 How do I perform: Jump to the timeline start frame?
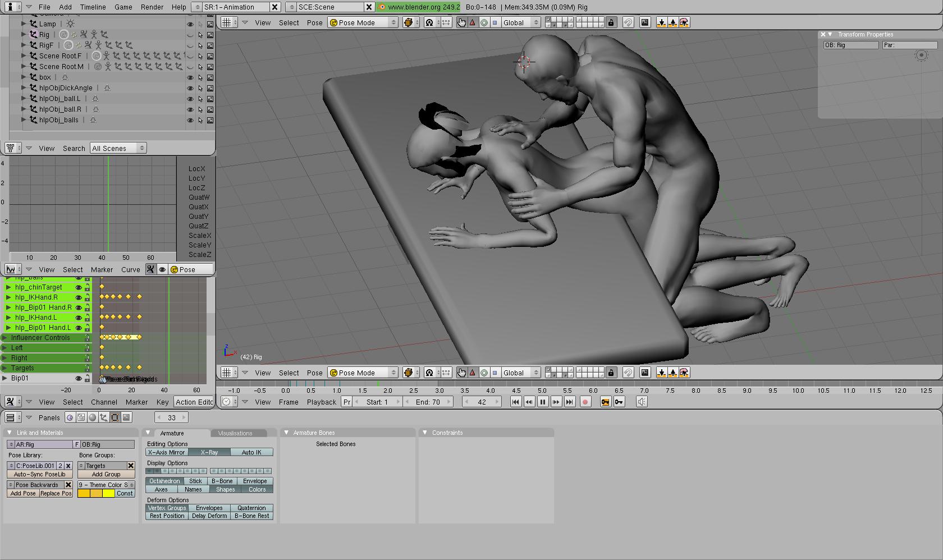click(x=515, y=402)
